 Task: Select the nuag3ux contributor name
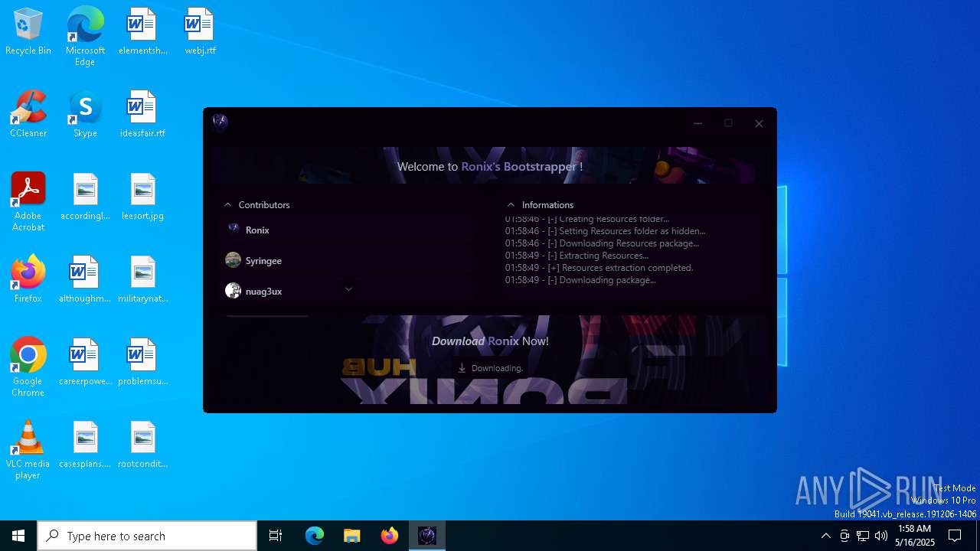[264, 292]
